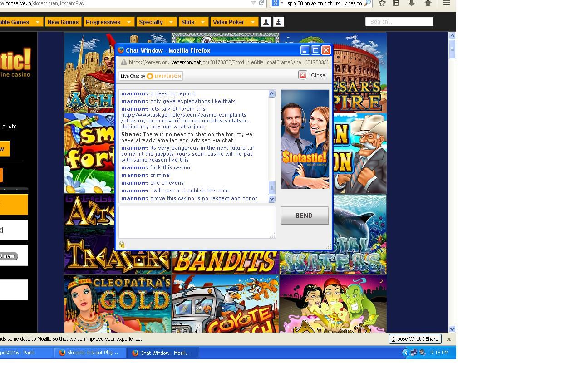This screenshot has width=581, height=392.
Task: Open the Specialty category
Action: click(151, 22)
